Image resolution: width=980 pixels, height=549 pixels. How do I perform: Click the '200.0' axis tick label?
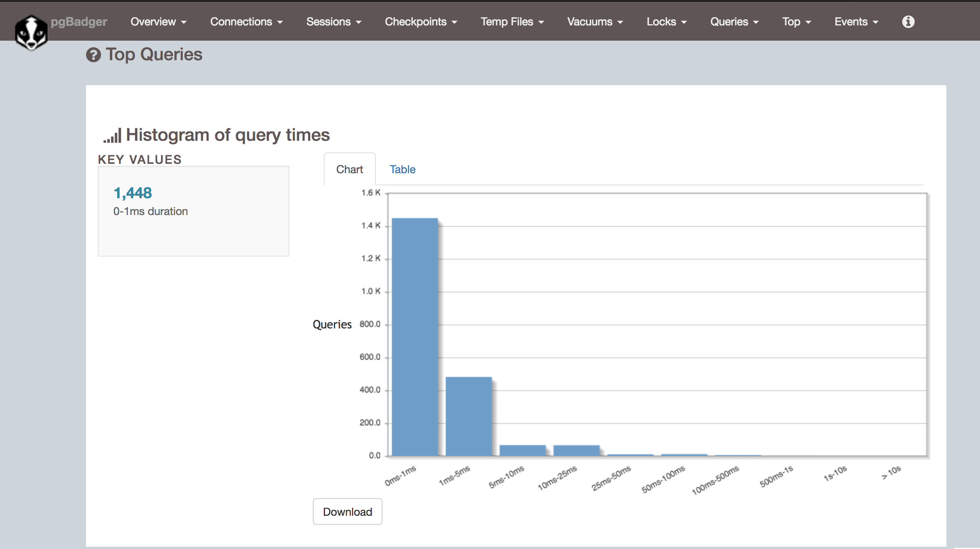tap(370, 423)
